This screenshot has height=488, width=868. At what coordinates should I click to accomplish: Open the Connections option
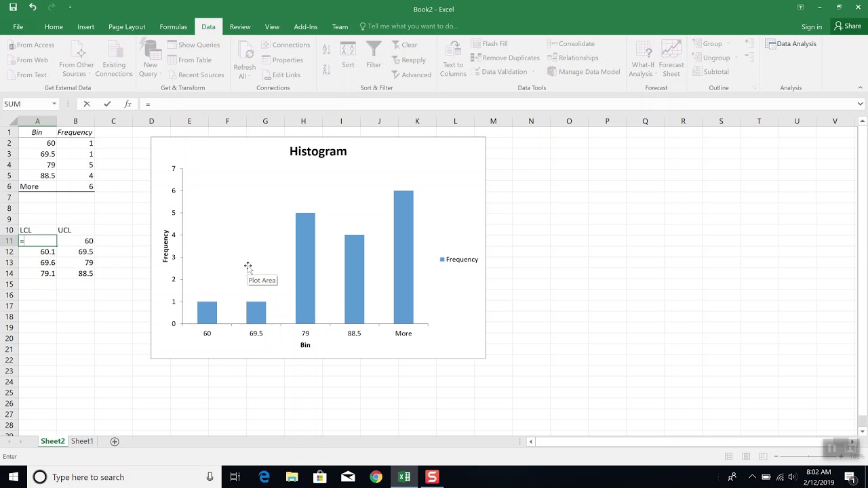[x=285, y=45]
